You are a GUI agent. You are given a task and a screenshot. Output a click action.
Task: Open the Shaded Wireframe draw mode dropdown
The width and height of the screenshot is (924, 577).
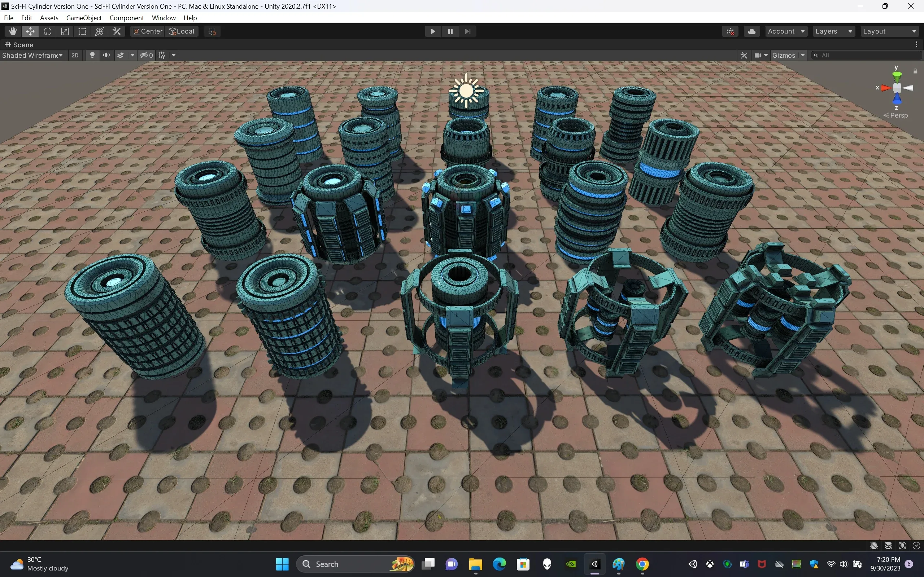[x=32, y=55]
